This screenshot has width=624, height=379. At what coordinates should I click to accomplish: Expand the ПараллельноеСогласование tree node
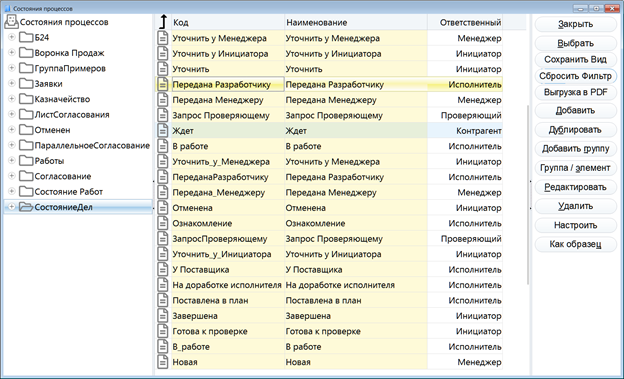coord(12,145)
